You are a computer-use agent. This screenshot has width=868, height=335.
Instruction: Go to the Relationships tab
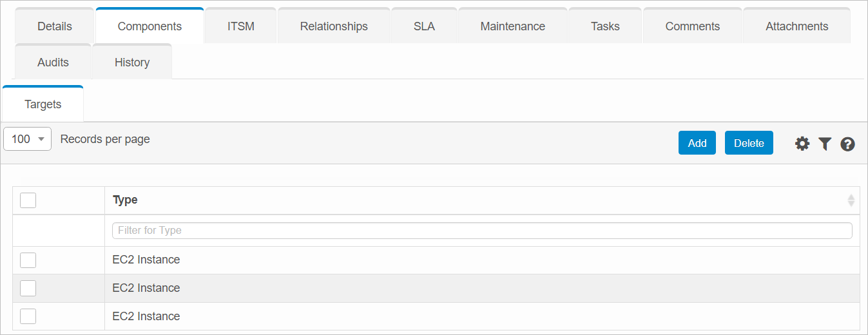(x=334, y=26)
